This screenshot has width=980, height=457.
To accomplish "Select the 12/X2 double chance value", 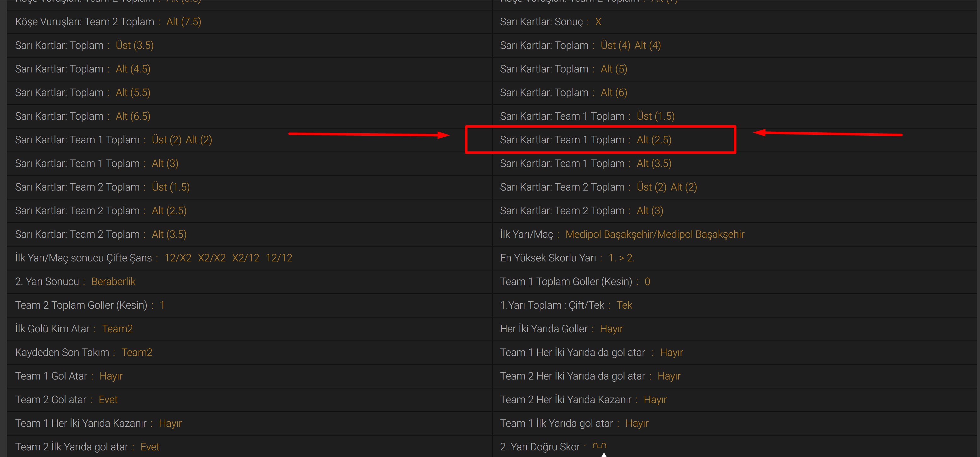I will coord(178,258).
